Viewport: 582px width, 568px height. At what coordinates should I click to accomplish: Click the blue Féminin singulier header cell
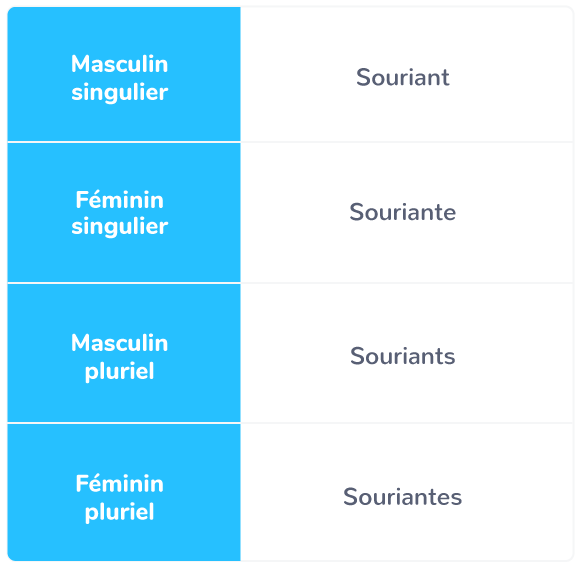124,212
